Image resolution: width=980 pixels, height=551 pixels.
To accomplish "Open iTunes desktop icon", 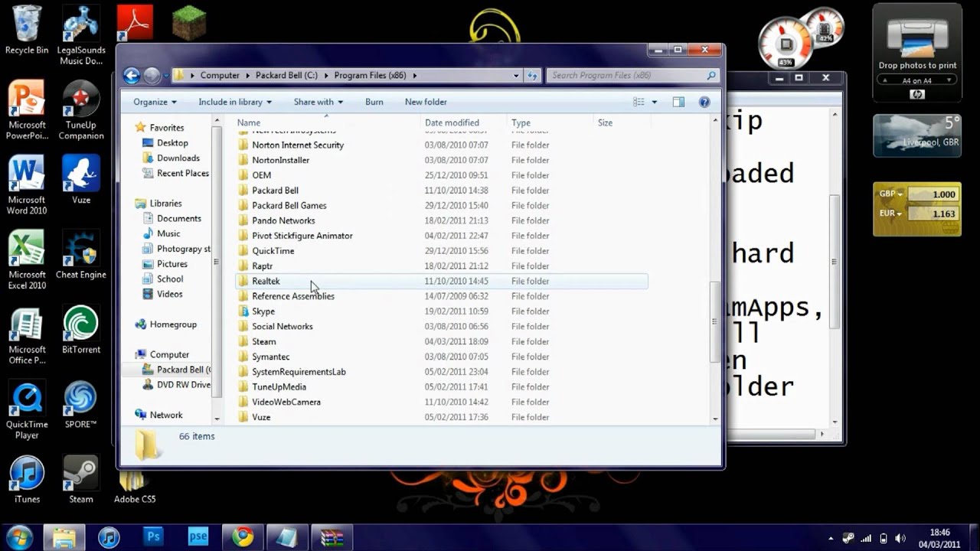I will 27,479.
